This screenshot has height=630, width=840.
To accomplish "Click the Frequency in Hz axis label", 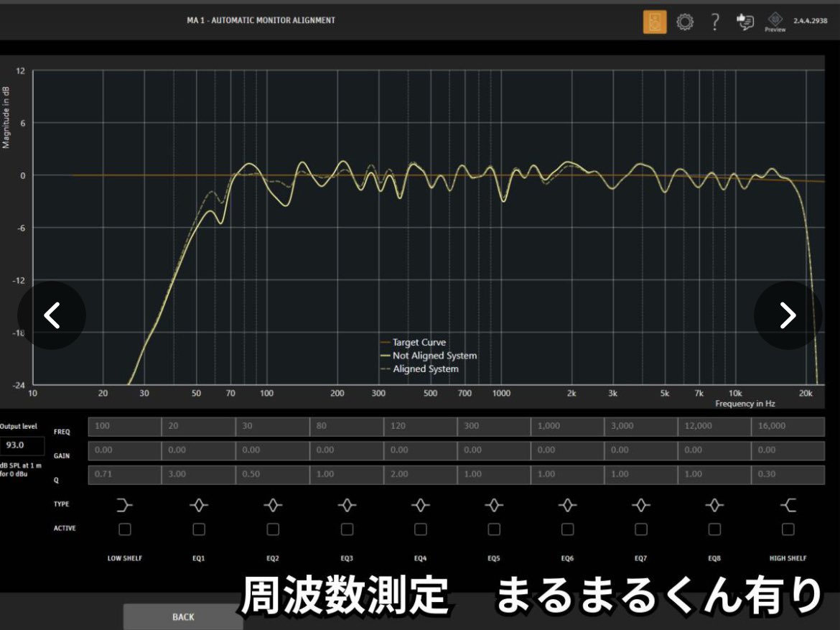I will (745, 404).
